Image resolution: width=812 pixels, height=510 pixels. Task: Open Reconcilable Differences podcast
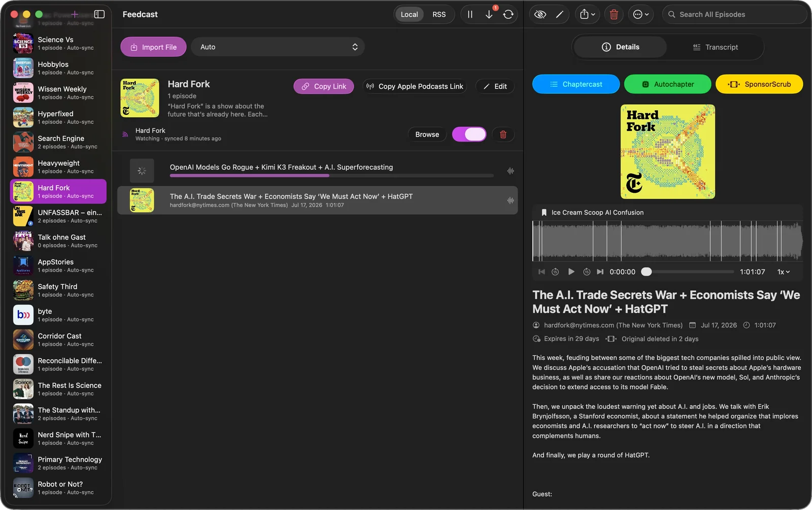coord(58,364)
